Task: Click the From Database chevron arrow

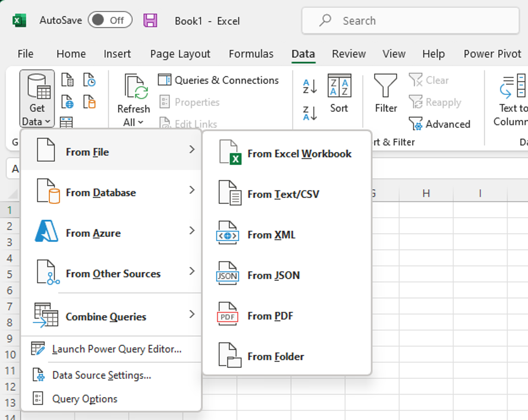Action: [192, 190]
